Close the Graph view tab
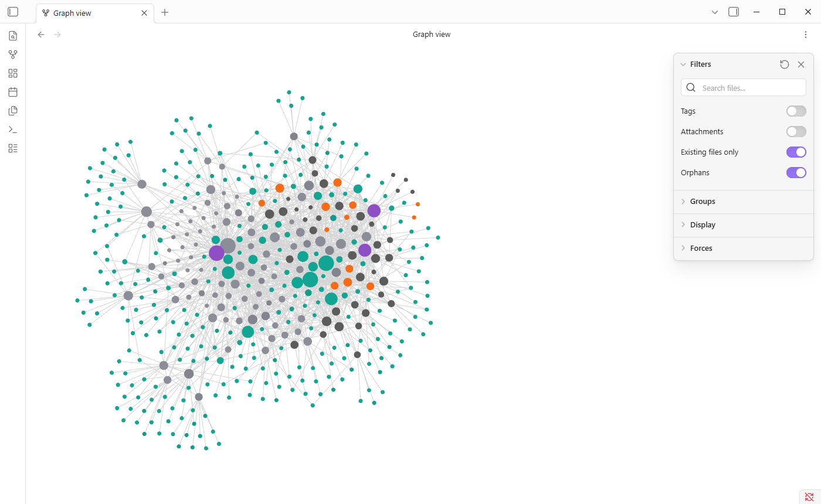The height and width of the screenshot is (504, 821). 144,13
